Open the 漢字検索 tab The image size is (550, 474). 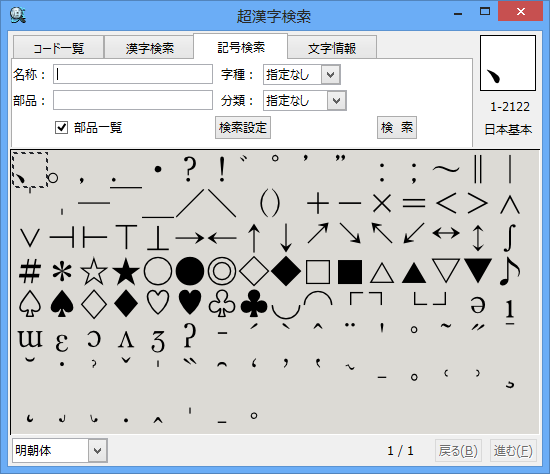pyautogui.click(x=149, y=47)
